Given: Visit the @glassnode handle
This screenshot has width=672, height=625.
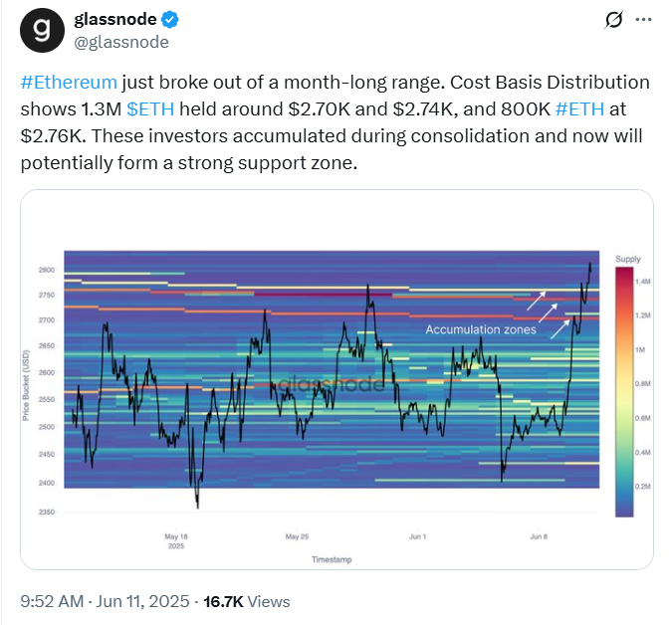Looking at the screenshot, I should [x=121, y=42].
